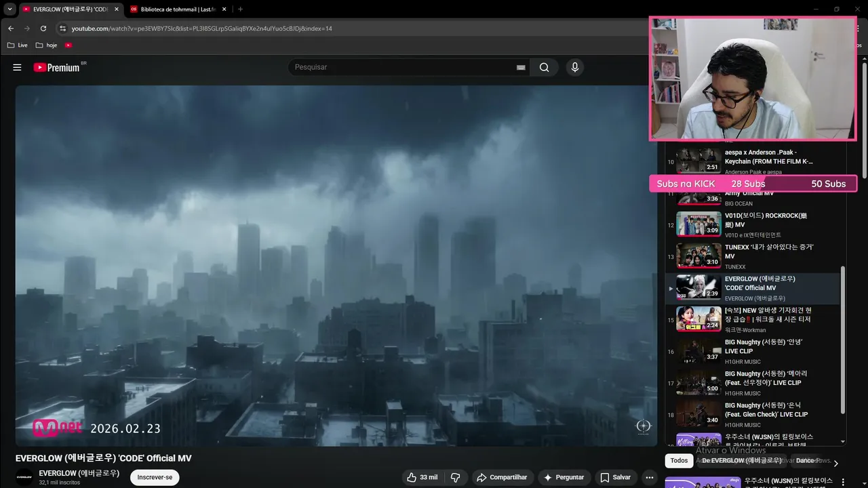The image size is (868, 488).
Task: Click the Perguntar ask button
Action: (x=564, y=477)
